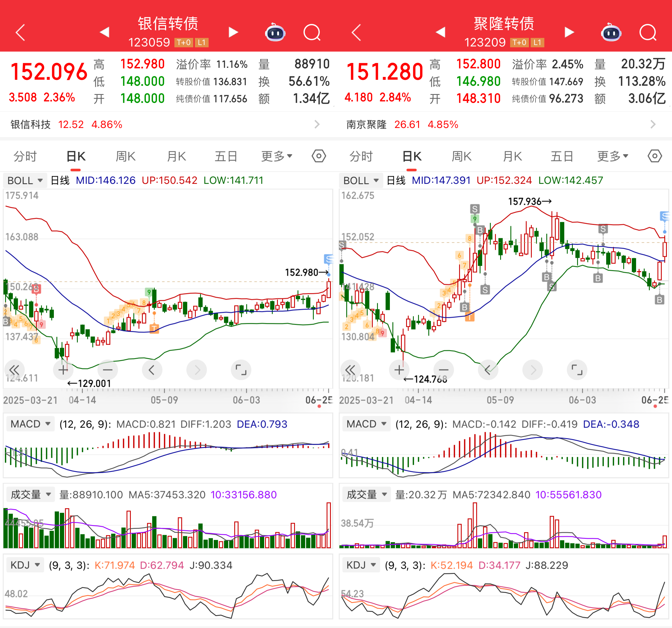Expand the 更多 menu on the 聚隆转债 panel
Viewport: 672px width, 628px height.
[612, 156]
